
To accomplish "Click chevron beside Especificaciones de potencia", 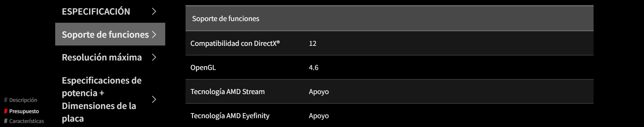I will pos(154,99).
